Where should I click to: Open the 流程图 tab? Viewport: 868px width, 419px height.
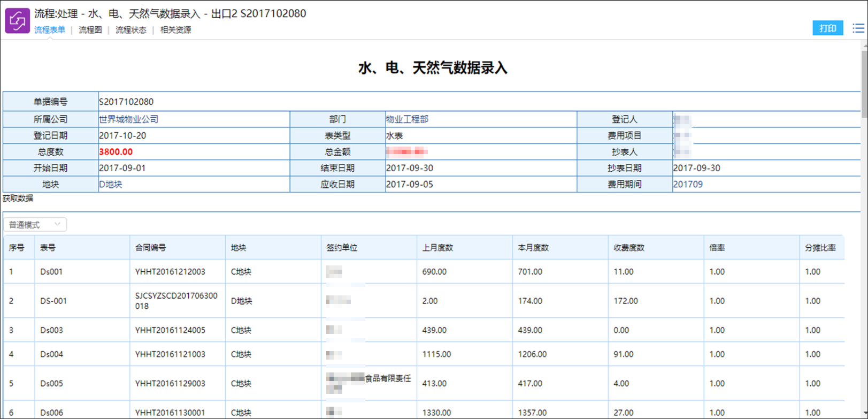coord(90,30)
